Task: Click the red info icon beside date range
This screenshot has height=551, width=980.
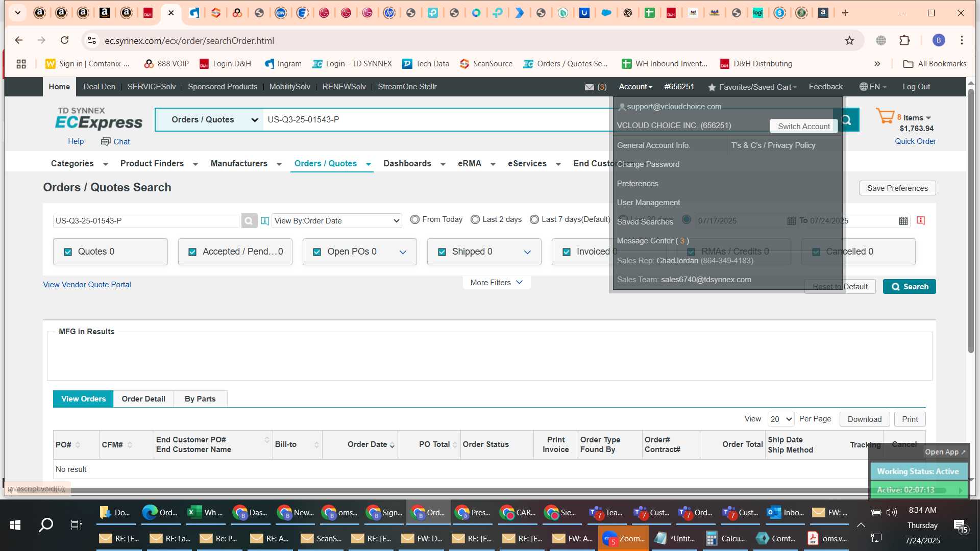Action: [921, 220]
